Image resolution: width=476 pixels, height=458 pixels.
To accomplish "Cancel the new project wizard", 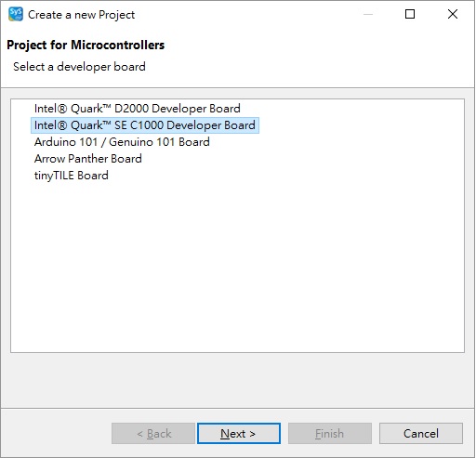I will (x=421, y=434).
